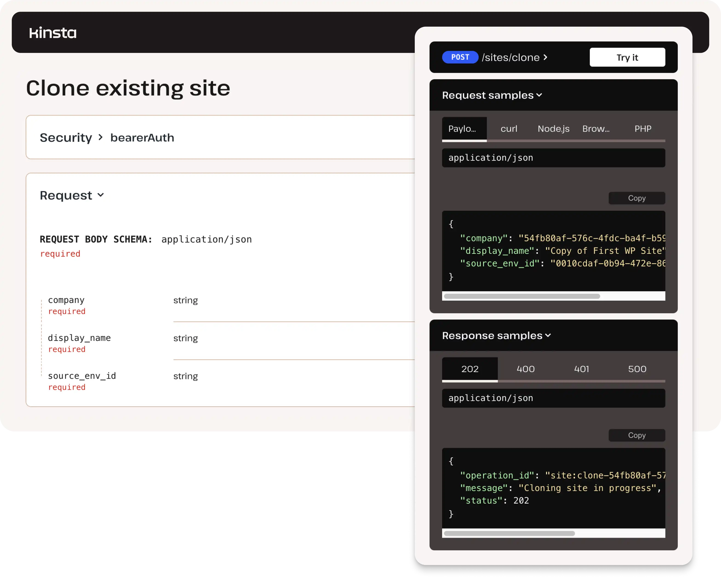Click the Kinsta logo
The image size is (721, 588).
tap(53, 33)
